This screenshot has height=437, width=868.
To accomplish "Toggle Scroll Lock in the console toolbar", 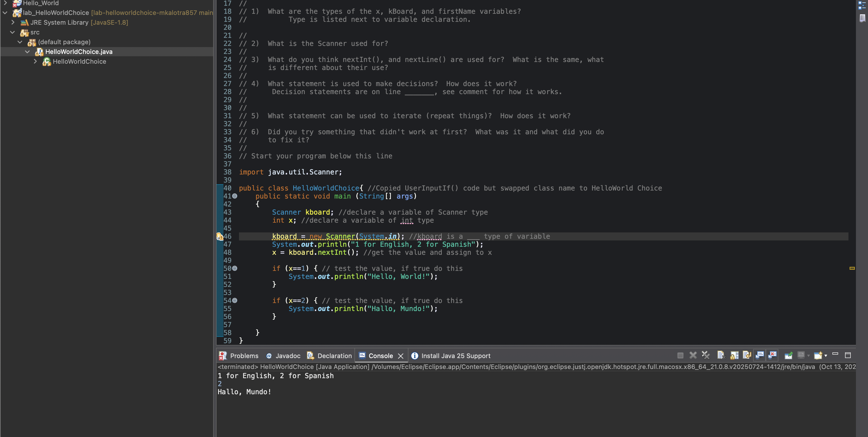I will [734, 355].
